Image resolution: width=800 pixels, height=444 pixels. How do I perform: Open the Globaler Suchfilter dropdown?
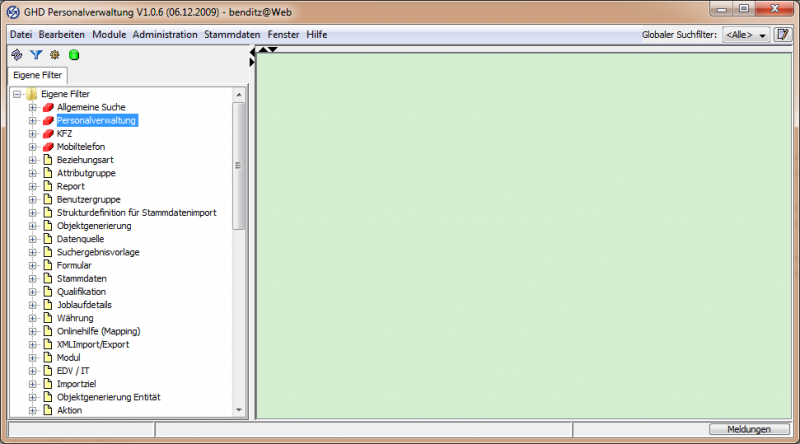click(745, 35)
